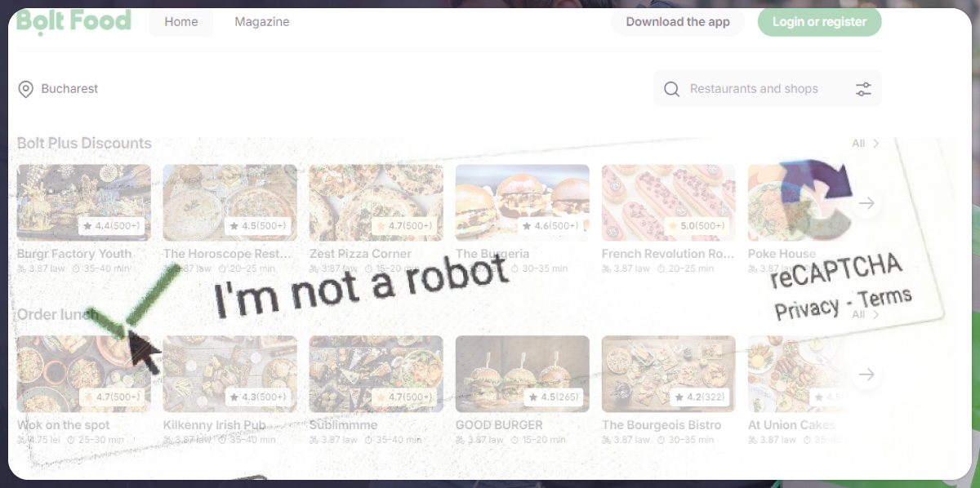This screenshot has height=488, width=980.
Task: Click star rating badge on GOOD BURGER card
Action: (x=553, y=397)
